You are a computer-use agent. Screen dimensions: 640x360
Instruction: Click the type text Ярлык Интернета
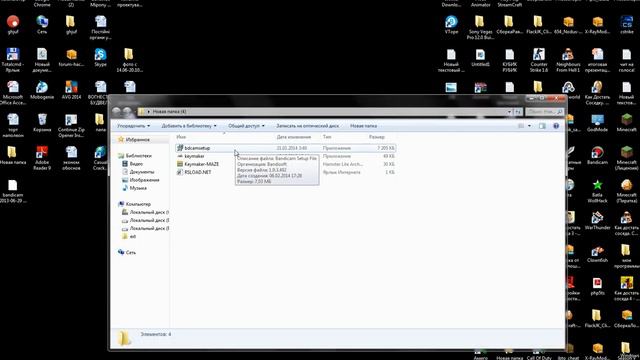pyautogui.click(x=342, y=172)
